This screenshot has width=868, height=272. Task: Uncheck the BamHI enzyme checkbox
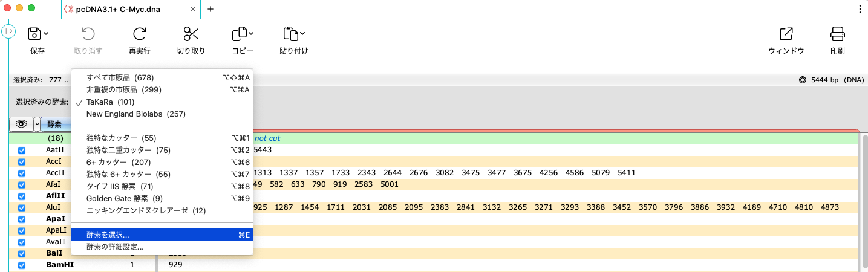point(22,265)
